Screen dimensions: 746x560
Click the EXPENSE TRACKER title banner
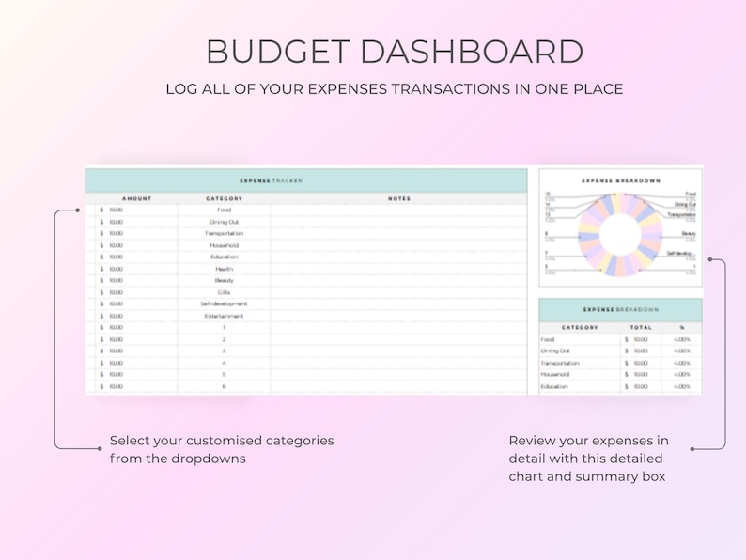tap(306, 180)
